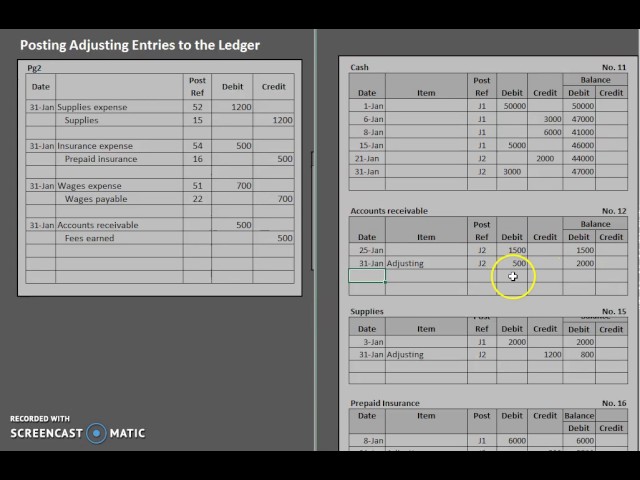Screen dimensions: 640x480
Task: Select debit 3000 in Cash 31-Jan row
Action: pyautogui.click(x=512, y=171)
